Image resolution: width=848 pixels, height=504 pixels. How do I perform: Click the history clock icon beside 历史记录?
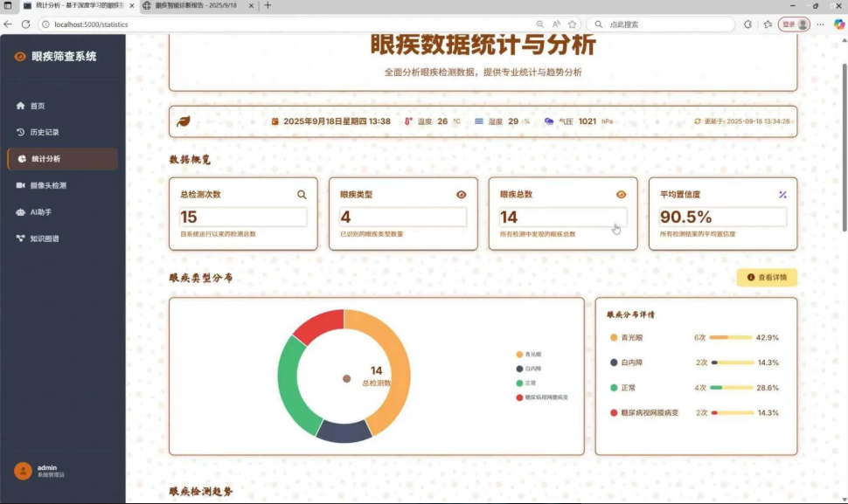pyautogui.click(x=21, y=133)
